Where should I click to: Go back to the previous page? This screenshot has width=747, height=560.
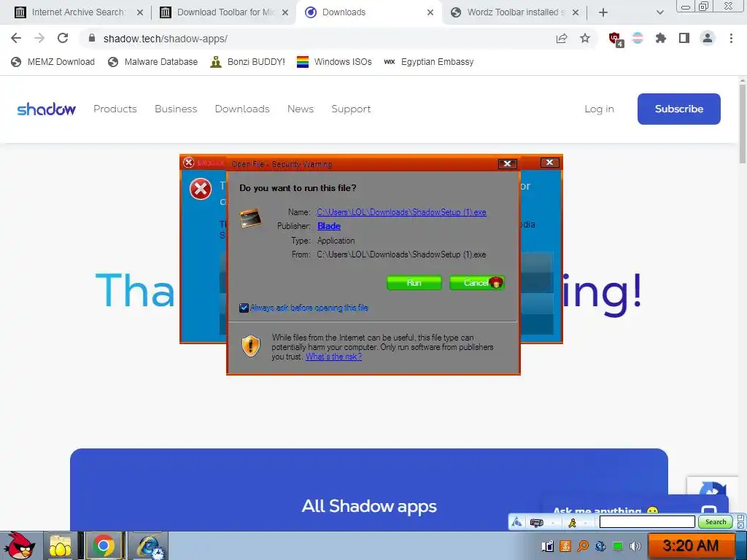(16, 38)
